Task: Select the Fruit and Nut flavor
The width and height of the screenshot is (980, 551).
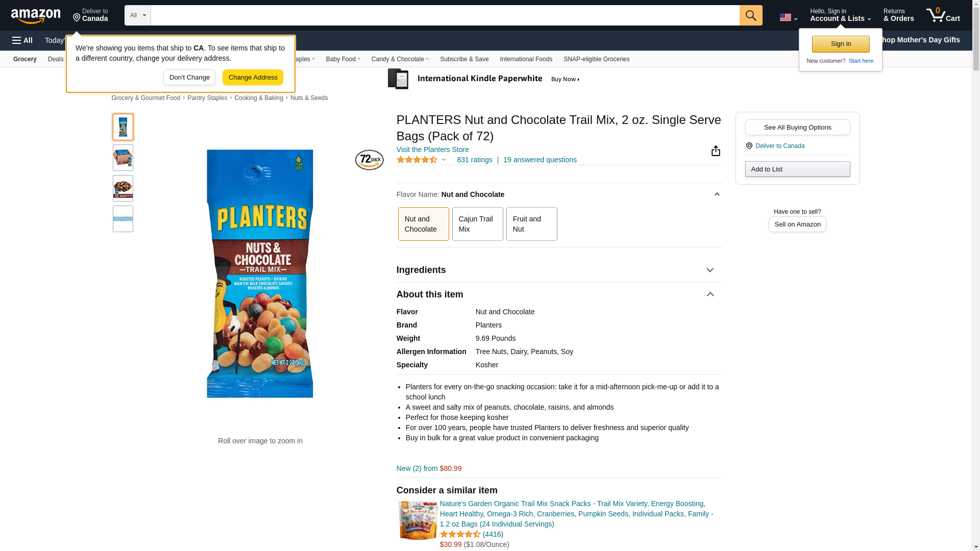Action: (532, 224)
